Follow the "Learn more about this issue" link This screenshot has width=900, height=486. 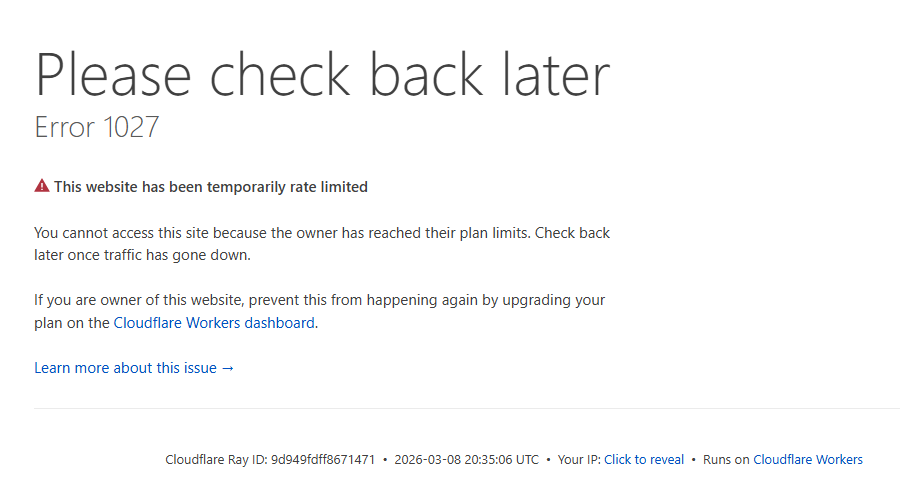pyautogui.click(x=126, y=368)
